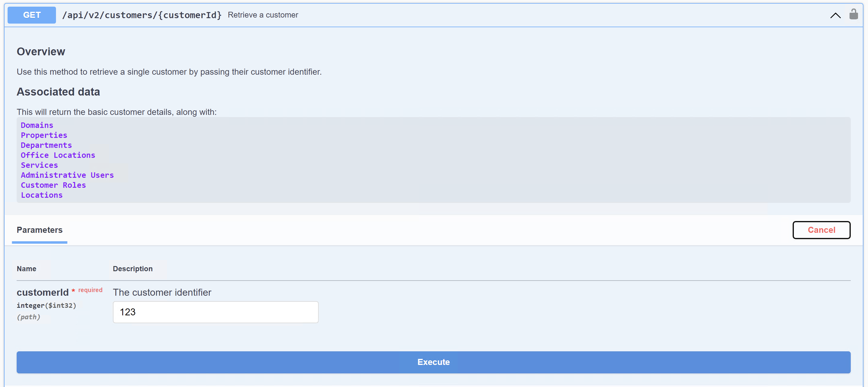Open the Properties associated data link
868x387 pixels.
pyautogui.click(x=44, y=135)
